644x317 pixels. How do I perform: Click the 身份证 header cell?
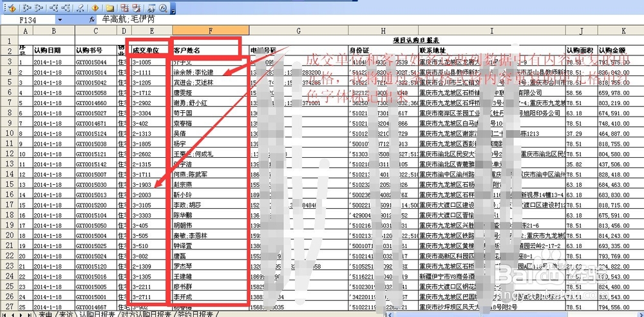pyautogui.click(x=383, y=50)
